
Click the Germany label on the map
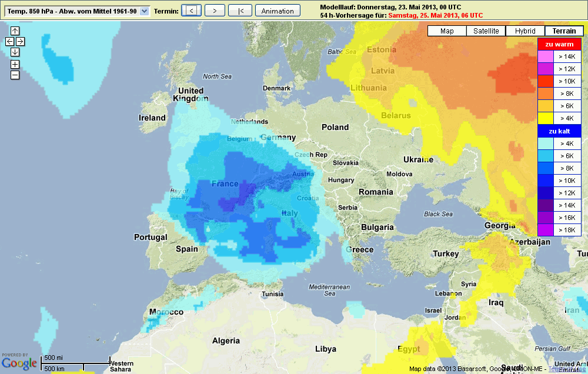click(278, 137)
